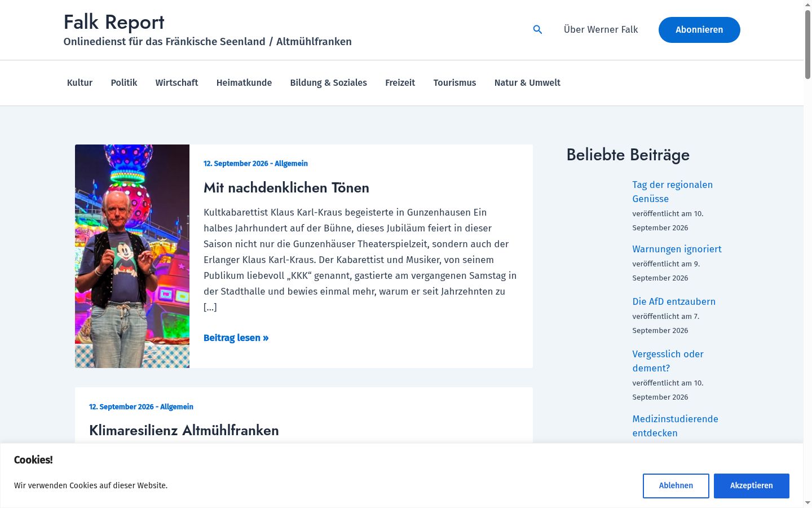Open Über Werner Falk page
812x508 pixels.
coord(601,30)
